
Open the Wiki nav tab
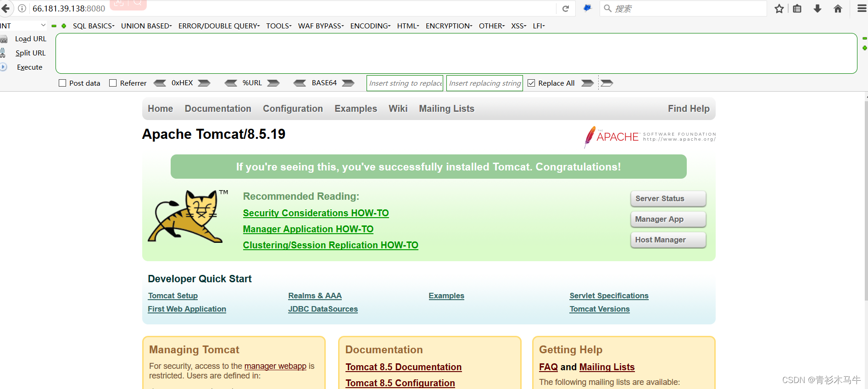click(x=398, y=109)
